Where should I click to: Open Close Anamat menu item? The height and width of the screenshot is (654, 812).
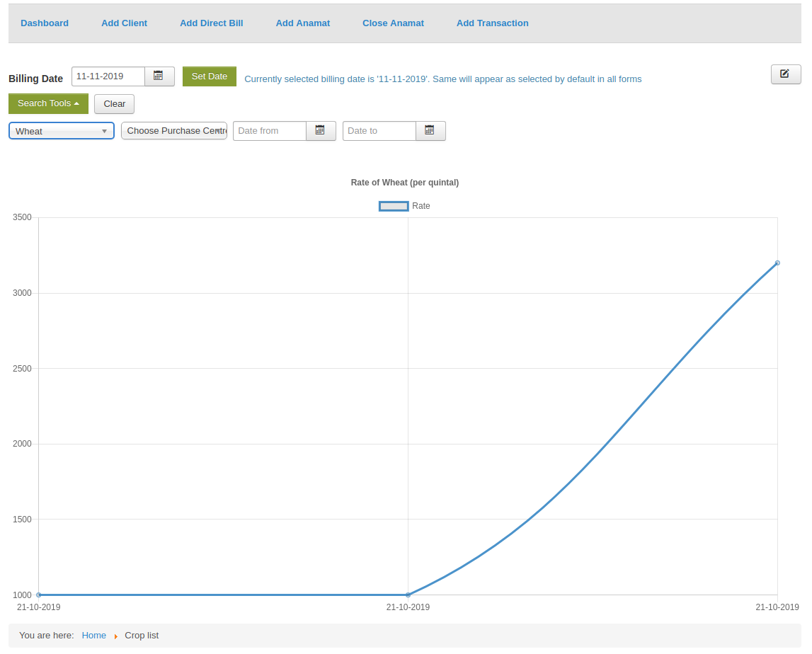point(393,23)
